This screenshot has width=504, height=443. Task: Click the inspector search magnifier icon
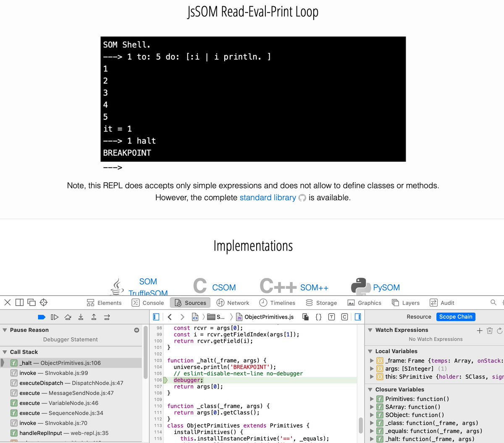[493, 302]
